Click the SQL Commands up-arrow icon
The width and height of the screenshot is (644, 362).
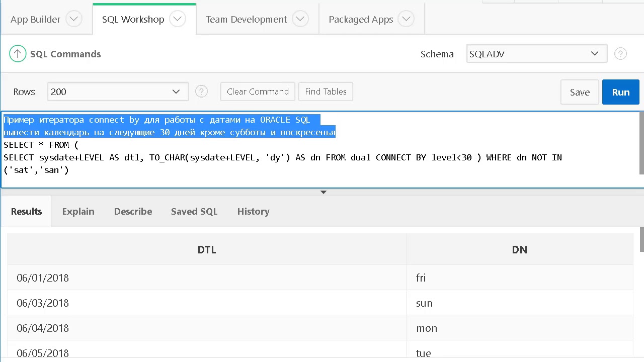[18, 54]
